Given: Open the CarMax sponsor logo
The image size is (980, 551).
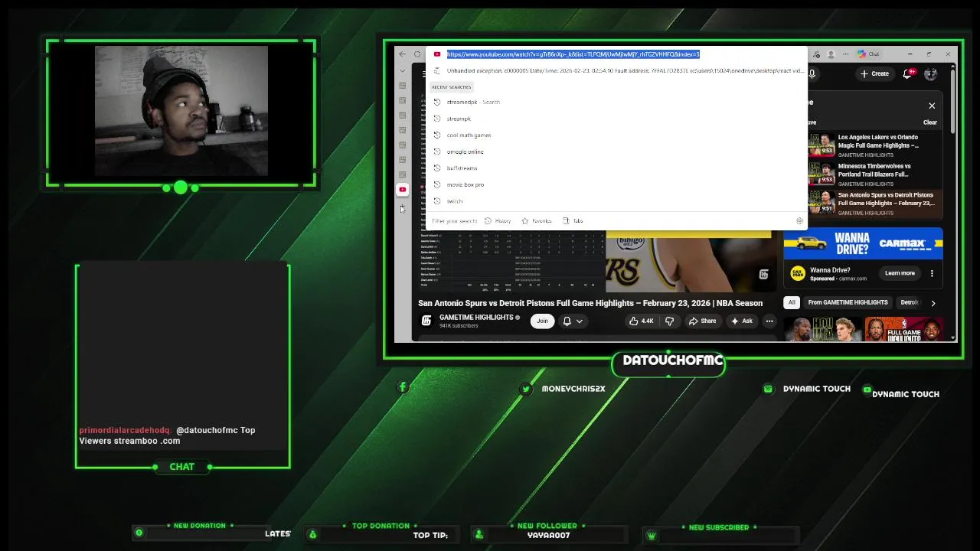Looking at the screenshot, I should [x=797, y=273].
